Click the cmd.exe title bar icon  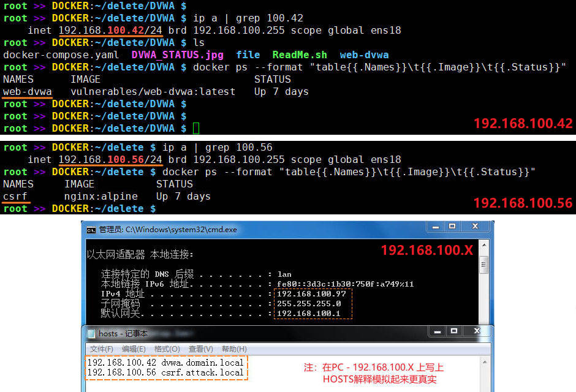pos(91,230)
